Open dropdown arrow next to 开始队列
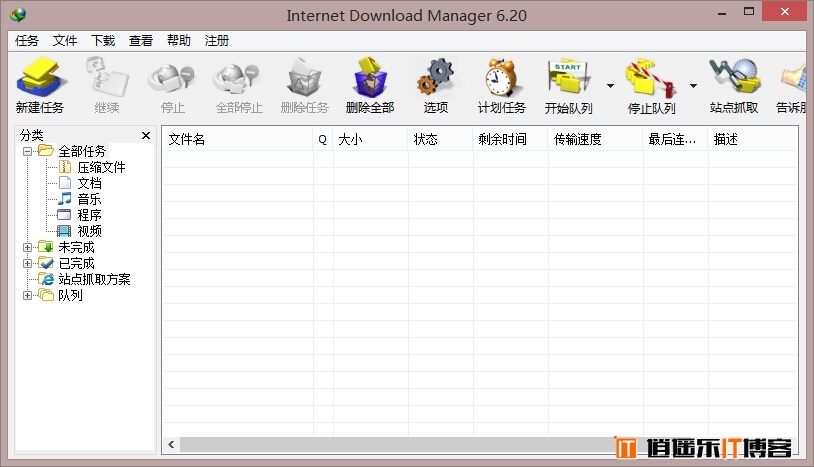This screenshot has width=814, height=467. point(610,86)
